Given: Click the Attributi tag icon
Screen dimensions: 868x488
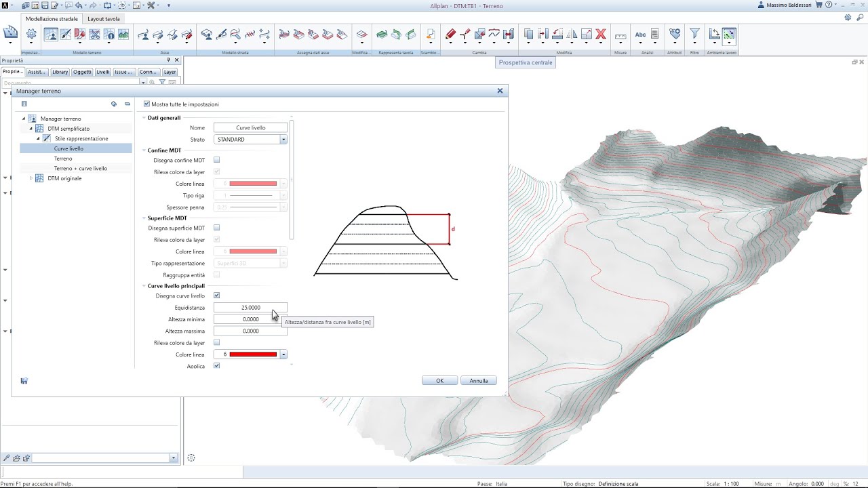Looking at the screenshot, I should [674, 35].
